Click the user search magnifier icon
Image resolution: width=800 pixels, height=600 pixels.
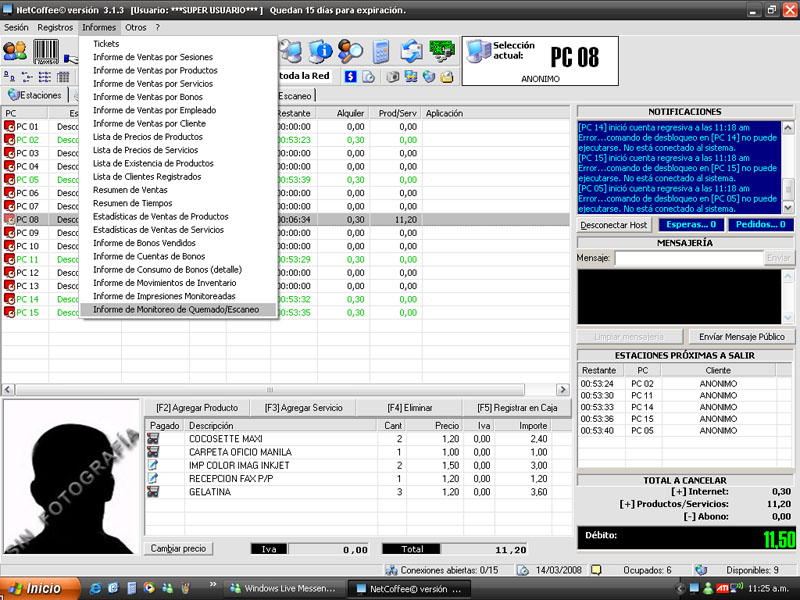click(350, 51)
